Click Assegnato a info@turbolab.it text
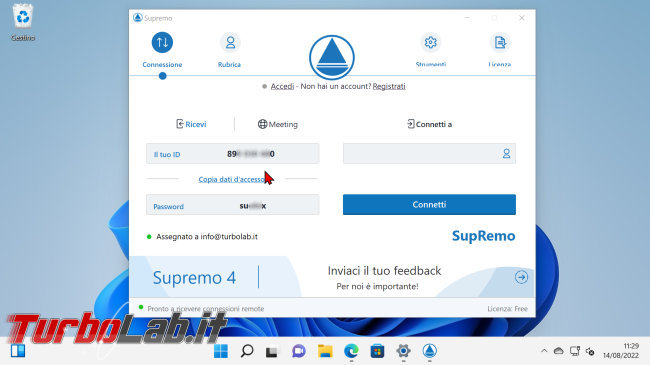This screenshot has height=365, width=650. (207, 236)
